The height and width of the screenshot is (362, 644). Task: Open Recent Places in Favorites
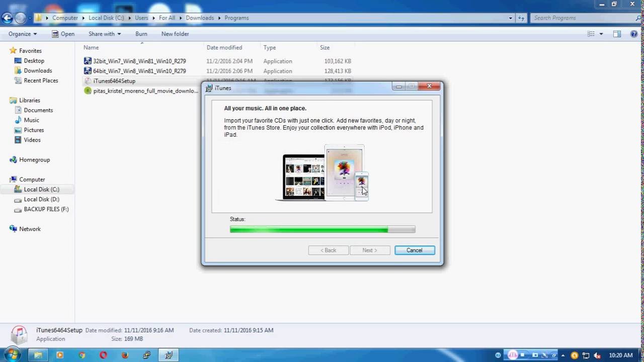(x=41, y=80)
